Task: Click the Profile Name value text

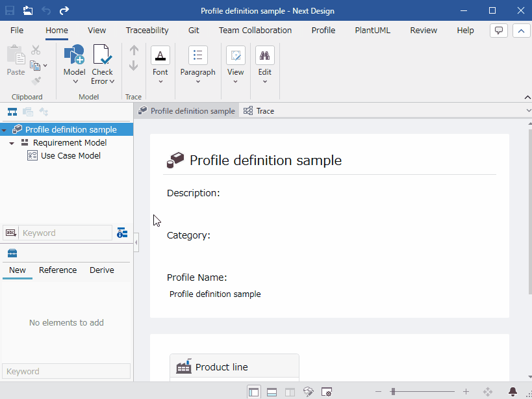Action: coord(215,294)
